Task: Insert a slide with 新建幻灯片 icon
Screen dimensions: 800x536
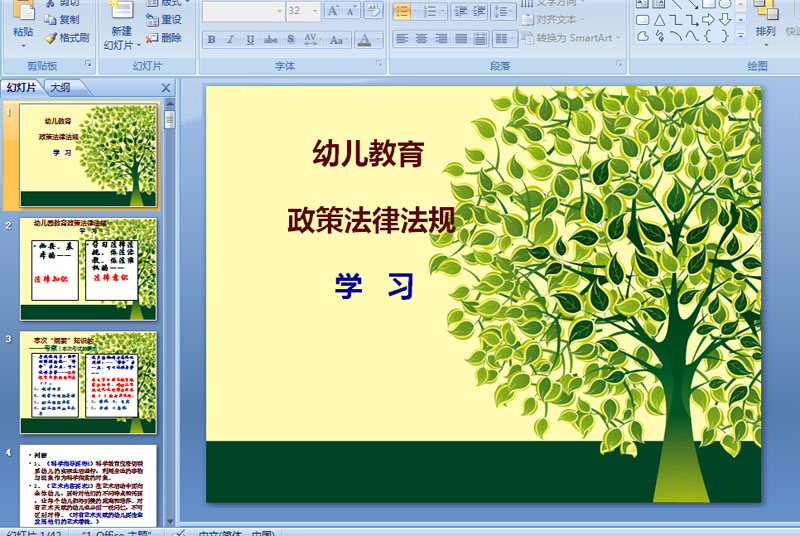Action: pyautogui.click(x=121, y=11)
